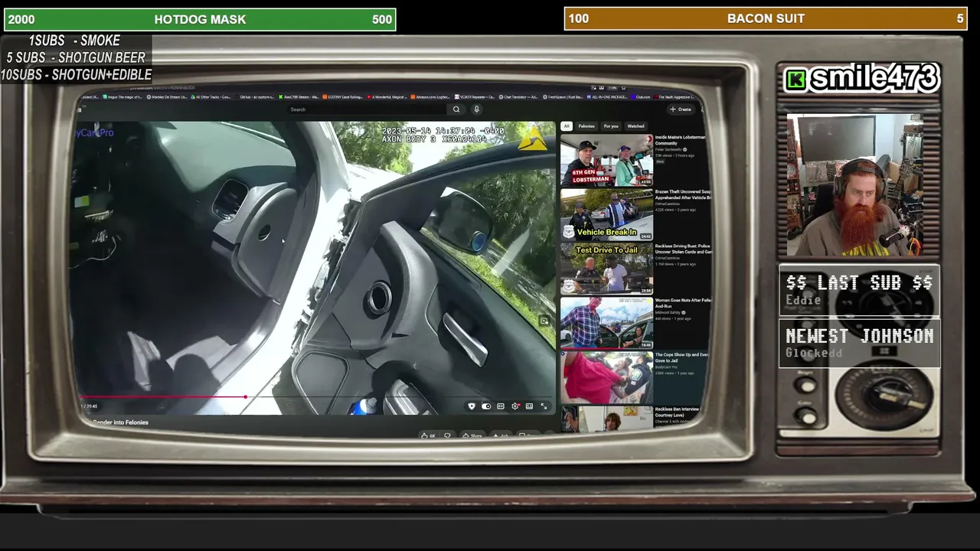This screenshot has width=980, height=551.
Task: Click the YouTube Search input field
Action: 367,109
